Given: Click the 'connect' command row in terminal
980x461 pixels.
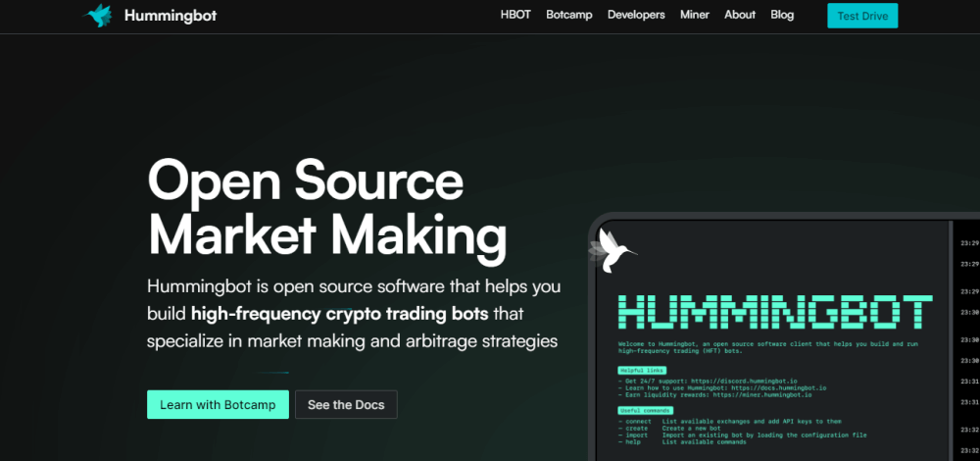Looking at the screenshot, I should [729, 422].
